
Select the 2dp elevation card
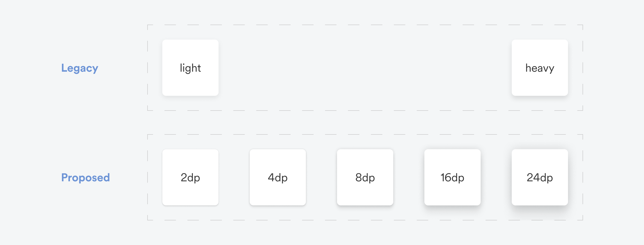(190, 177)
